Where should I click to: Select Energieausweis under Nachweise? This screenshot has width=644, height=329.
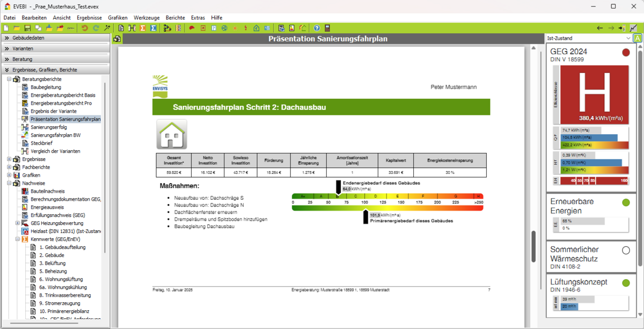tap(47, 207)
